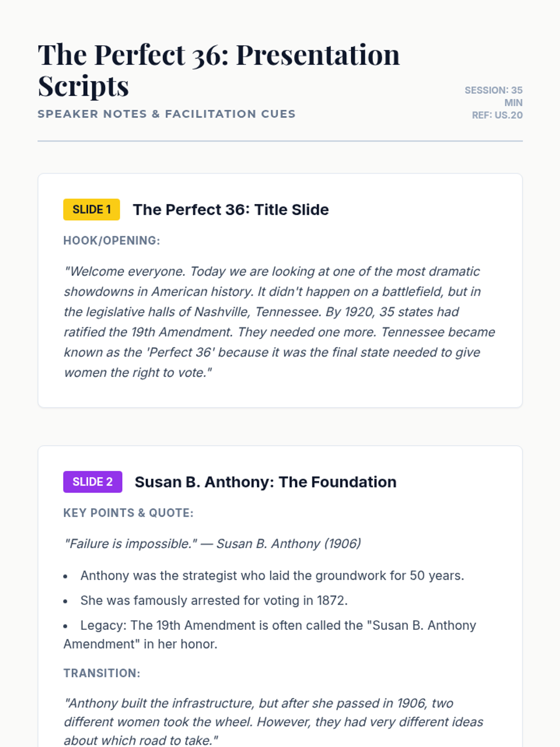560x747 pixels.
Task: Click the main title 'The Perfect 36: Presentation Scripts'
Action: click(219, 70)
